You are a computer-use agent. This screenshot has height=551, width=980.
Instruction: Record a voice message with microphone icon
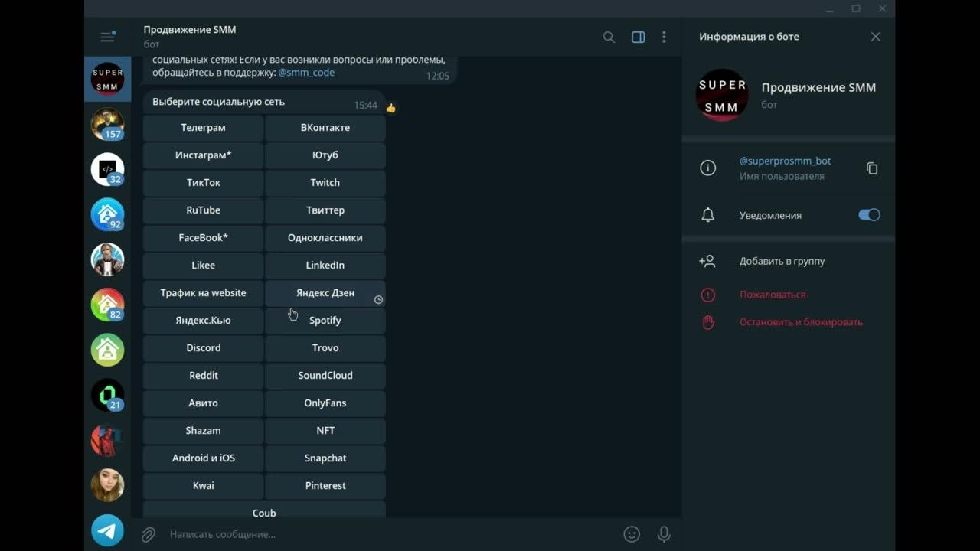(664, 534)
